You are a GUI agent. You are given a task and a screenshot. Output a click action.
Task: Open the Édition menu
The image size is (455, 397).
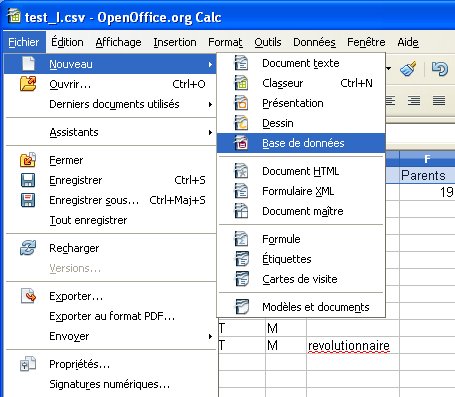[x=67, y=42]
